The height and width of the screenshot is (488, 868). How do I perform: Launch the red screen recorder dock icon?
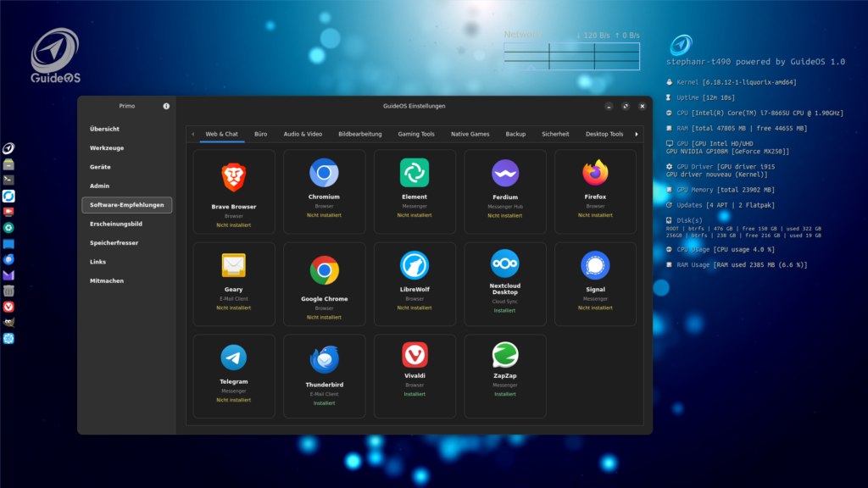coord(8,211)
